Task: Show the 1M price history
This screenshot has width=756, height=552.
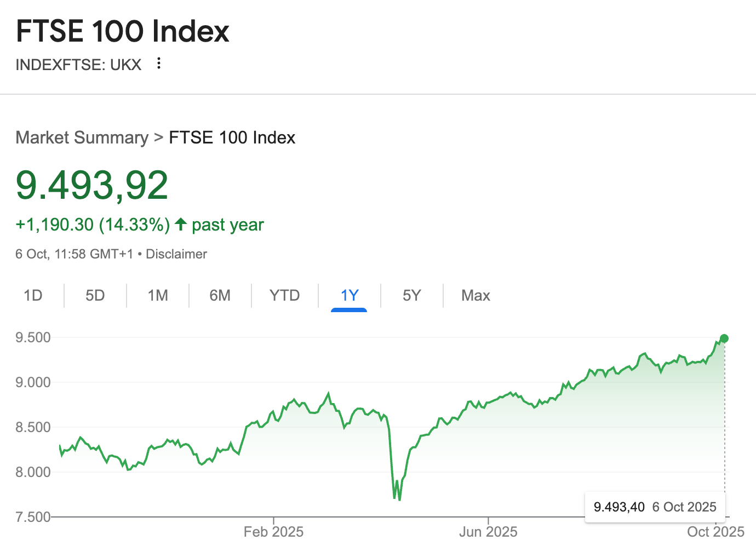Action: [158, 296]
